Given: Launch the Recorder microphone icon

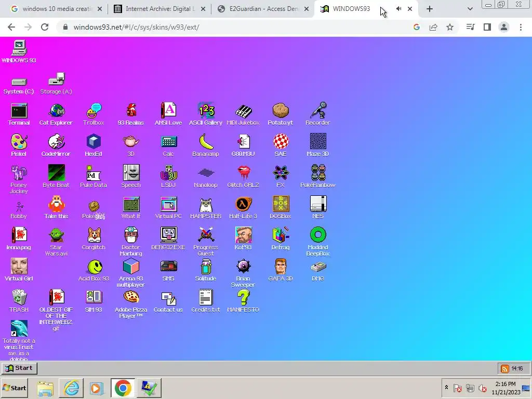Looking at the screenshot, I should coord(318,114).
